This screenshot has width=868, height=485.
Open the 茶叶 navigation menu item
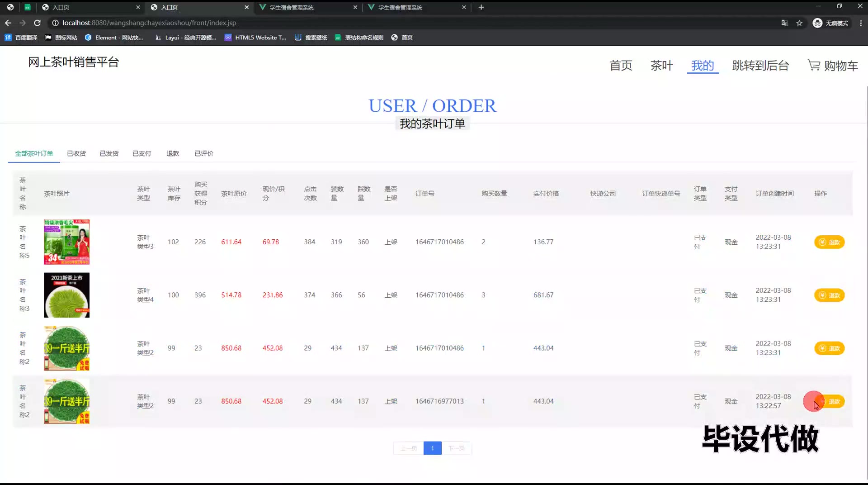tap(661, 66)
